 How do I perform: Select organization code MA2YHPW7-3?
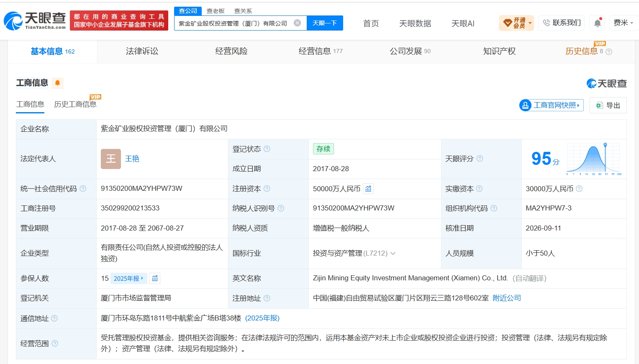[549, 208]
